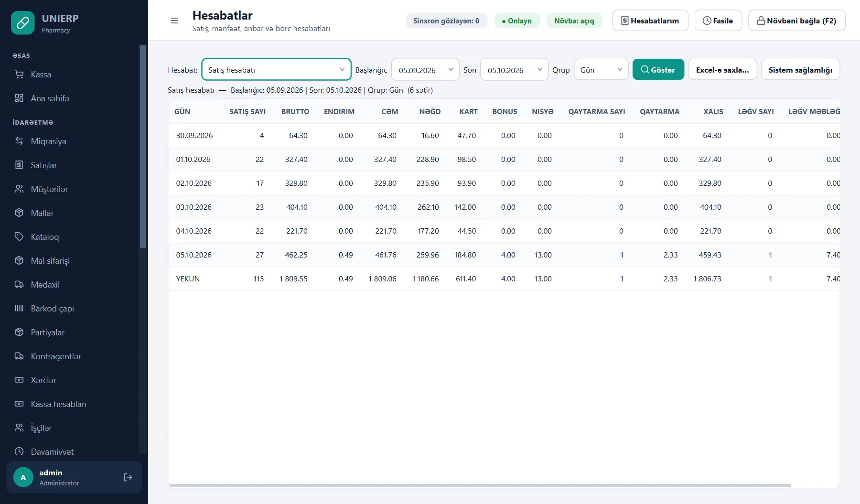Open Hesabatlarım button in header

[650, 21]
